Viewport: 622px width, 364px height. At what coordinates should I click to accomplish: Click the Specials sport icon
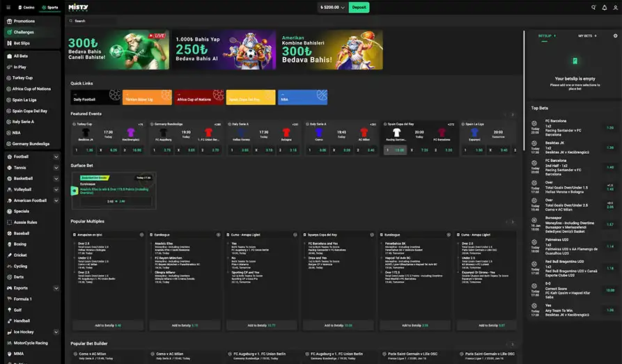coord(10,212)
